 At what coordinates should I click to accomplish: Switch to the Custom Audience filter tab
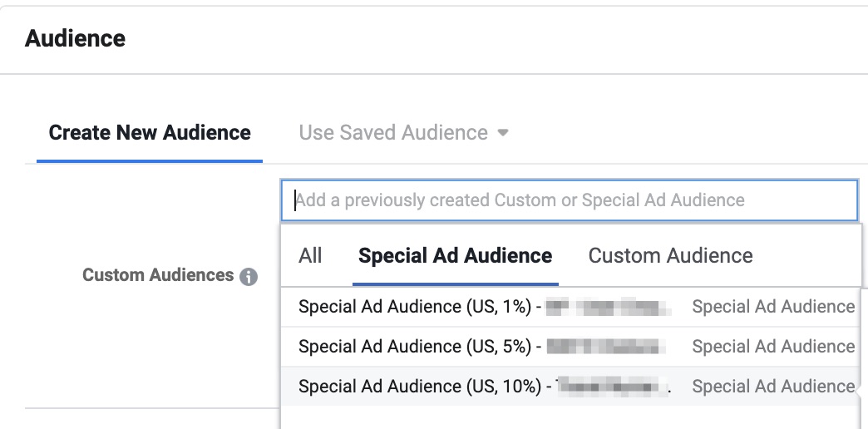[x=670, y=256]
